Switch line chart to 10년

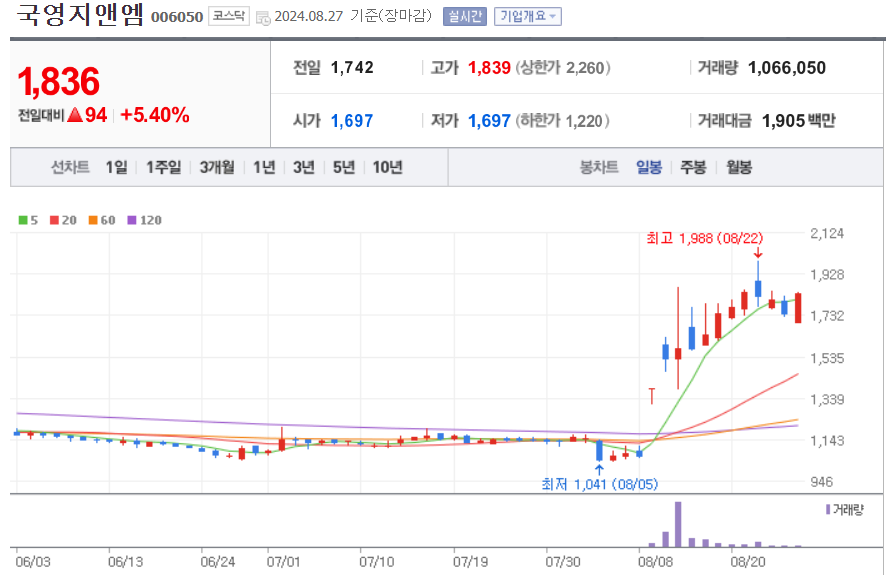tap(388, 167)
